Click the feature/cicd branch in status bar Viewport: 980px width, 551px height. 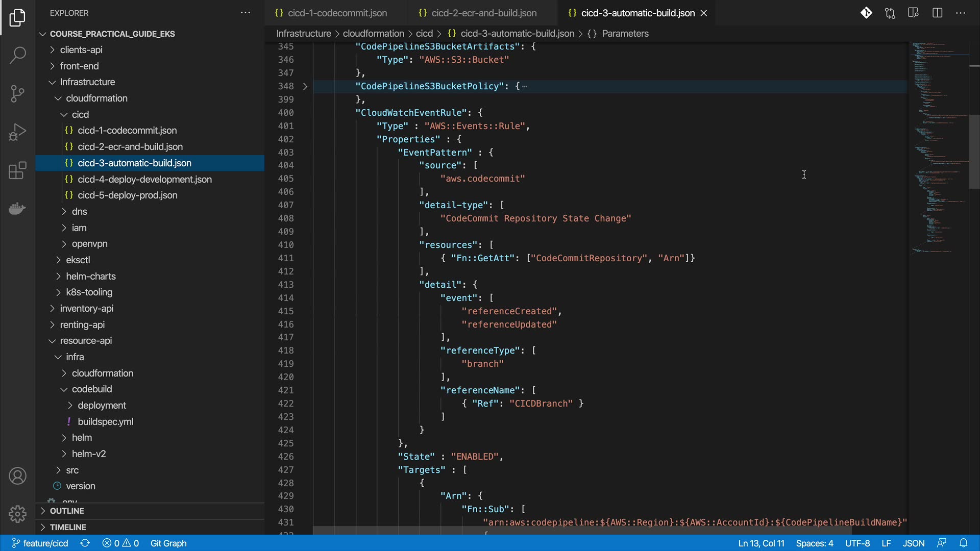coord(40,543)
